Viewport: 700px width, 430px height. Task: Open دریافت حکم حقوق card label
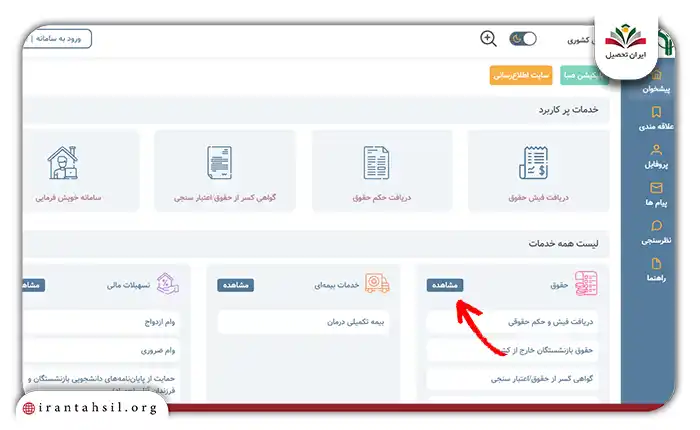[382, 197]
